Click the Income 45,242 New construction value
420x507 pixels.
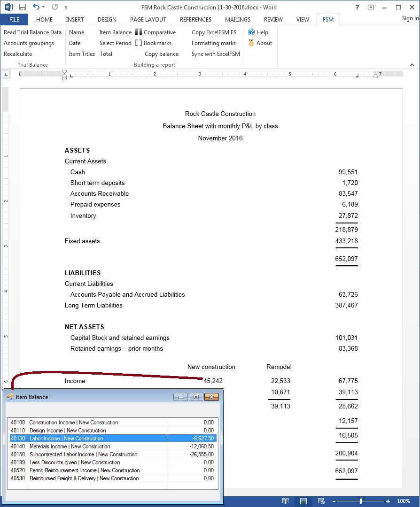click(213, 381)
